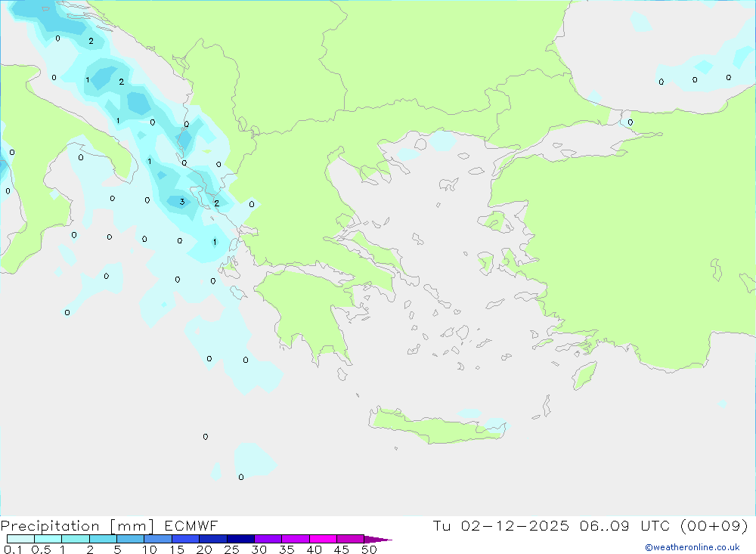This screenshot has width=756, height=554.
Task: Click the '50' legend scale label
Action: coord(369,549)
